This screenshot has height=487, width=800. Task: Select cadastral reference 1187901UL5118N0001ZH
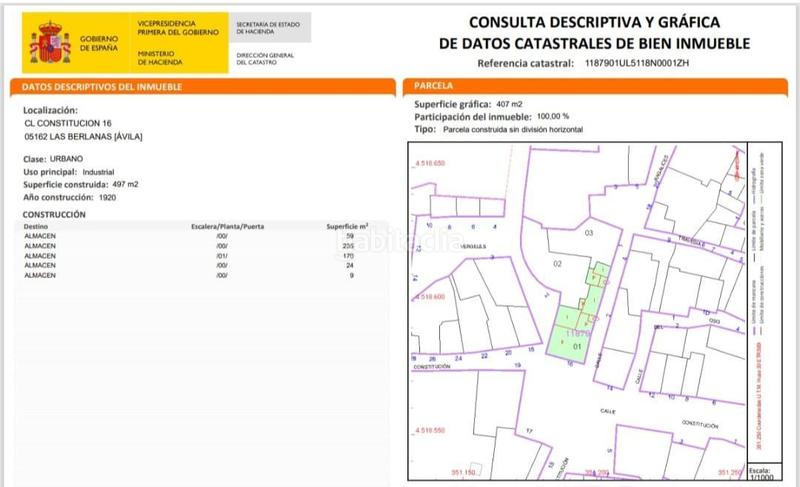pyautogui.click(x=637, y=63)
